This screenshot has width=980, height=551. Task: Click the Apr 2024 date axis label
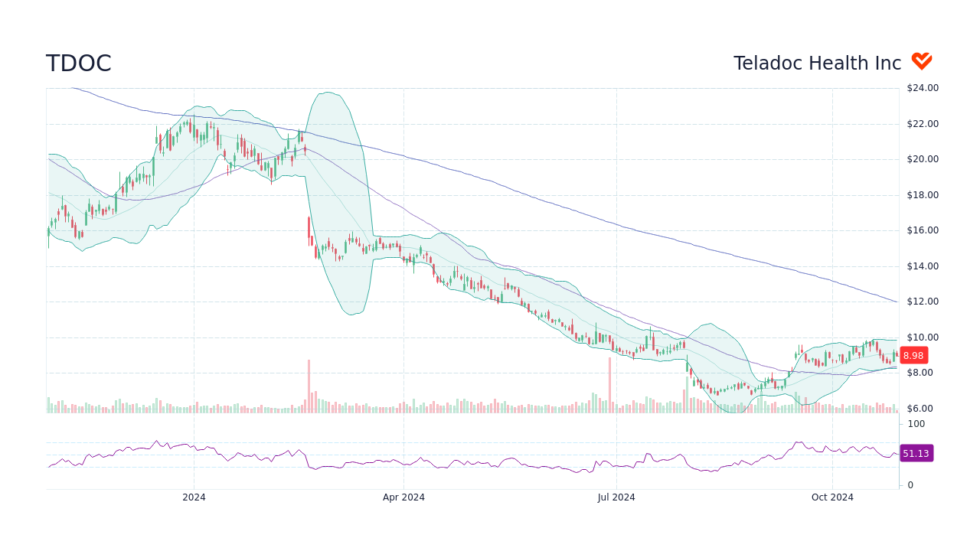click(403, 497)
